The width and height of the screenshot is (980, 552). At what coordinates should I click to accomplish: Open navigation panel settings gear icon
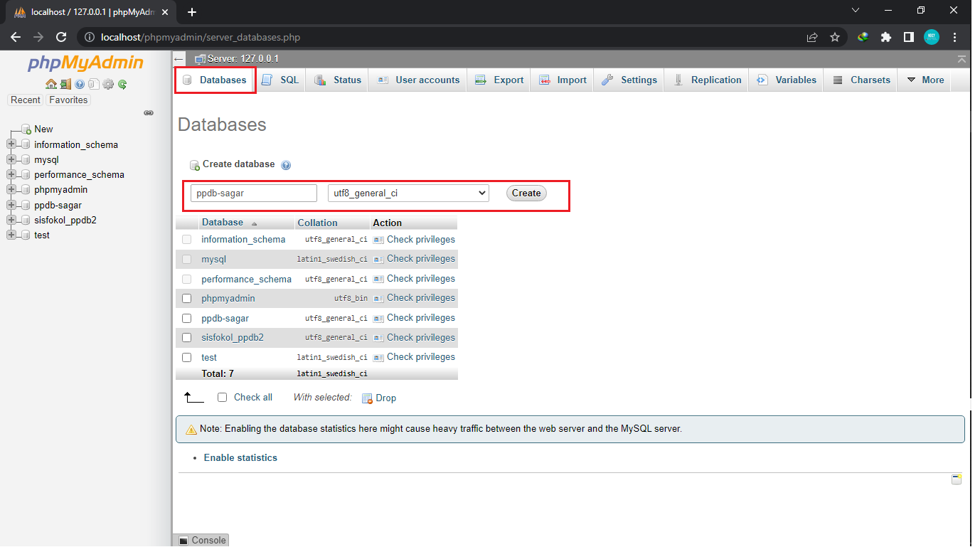[x=108, y=84]
